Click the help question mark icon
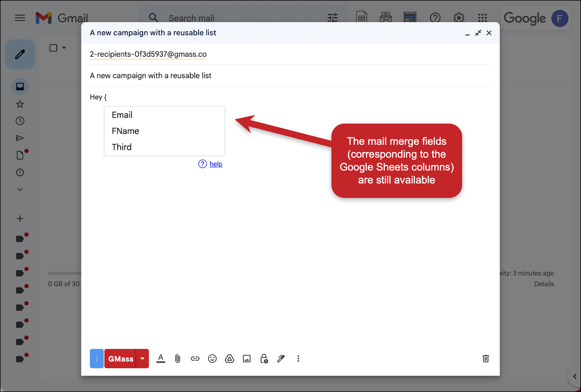Image resolution: width=581 pixels, height=392 pixels. 203,164
